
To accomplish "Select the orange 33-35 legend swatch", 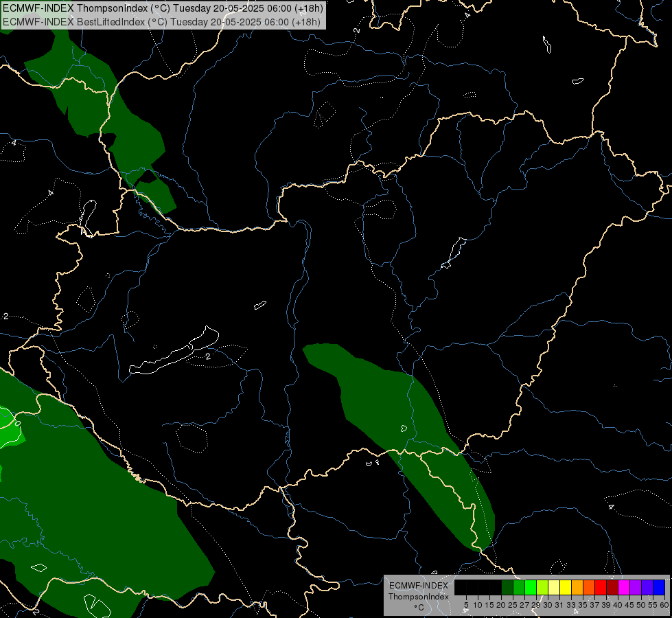I will [x=577, y=587].
